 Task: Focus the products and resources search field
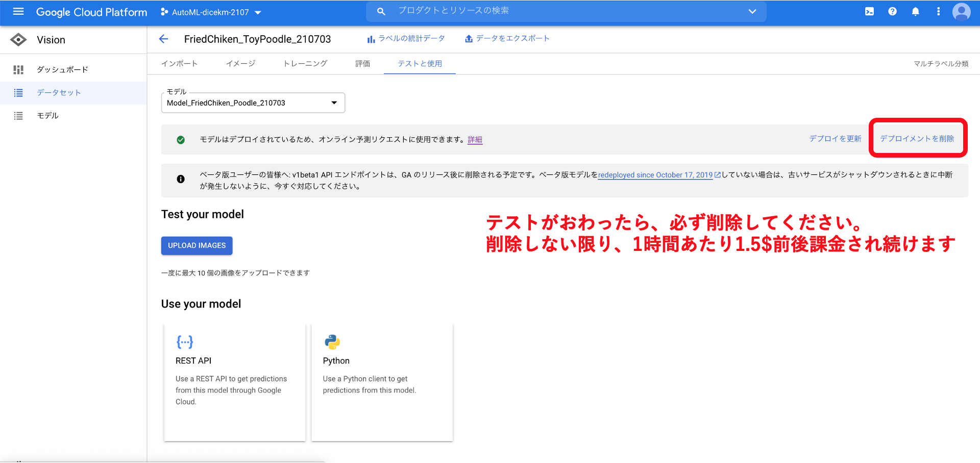(x=566, y=11)
